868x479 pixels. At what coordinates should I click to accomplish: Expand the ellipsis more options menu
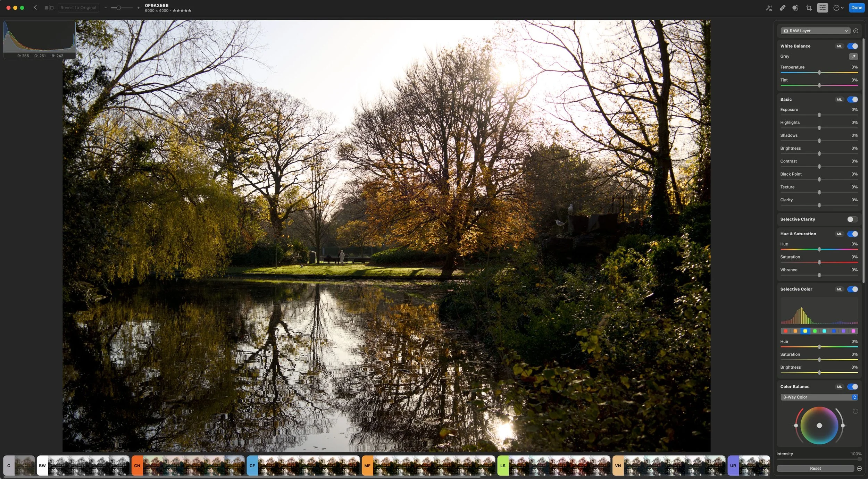point(838,8)
